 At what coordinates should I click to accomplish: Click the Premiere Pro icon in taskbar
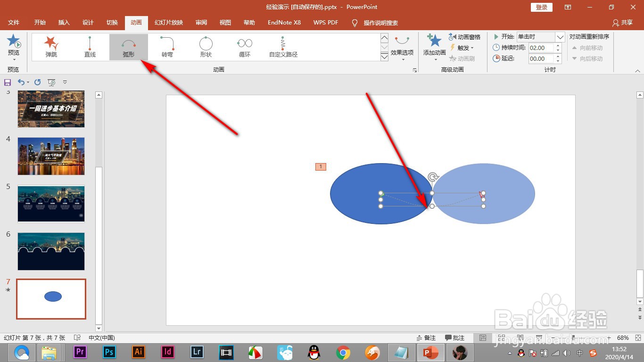point(81,352)
